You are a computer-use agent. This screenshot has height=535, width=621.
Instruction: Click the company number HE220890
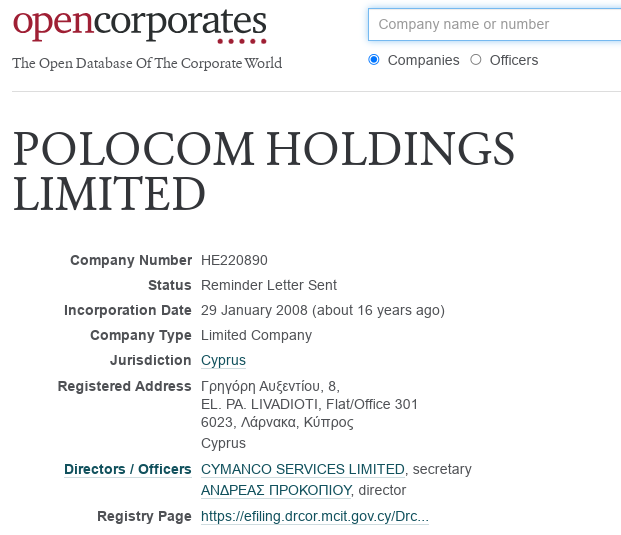tap(234, 261)
